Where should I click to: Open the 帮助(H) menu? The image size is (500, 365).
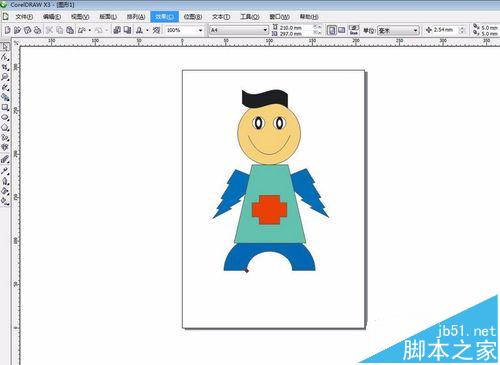tap(309, 17)
